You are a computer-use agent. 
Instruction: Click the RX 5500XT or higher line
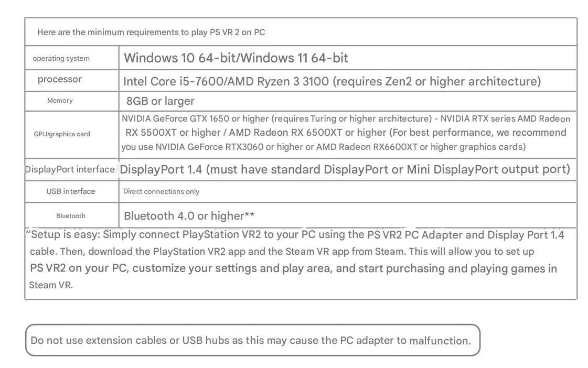point(346,133)
